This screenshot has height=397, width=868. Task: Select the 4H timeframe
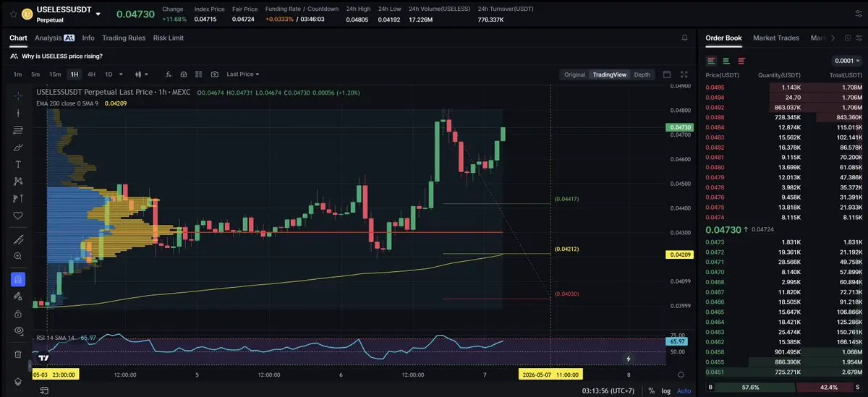[91, 74]
